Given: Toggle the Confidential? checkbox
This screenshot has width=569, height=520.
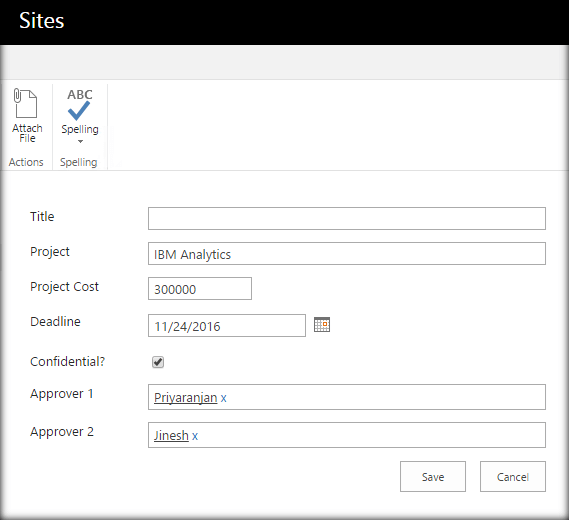Looking at the screenshot, I should coord(158,362).
